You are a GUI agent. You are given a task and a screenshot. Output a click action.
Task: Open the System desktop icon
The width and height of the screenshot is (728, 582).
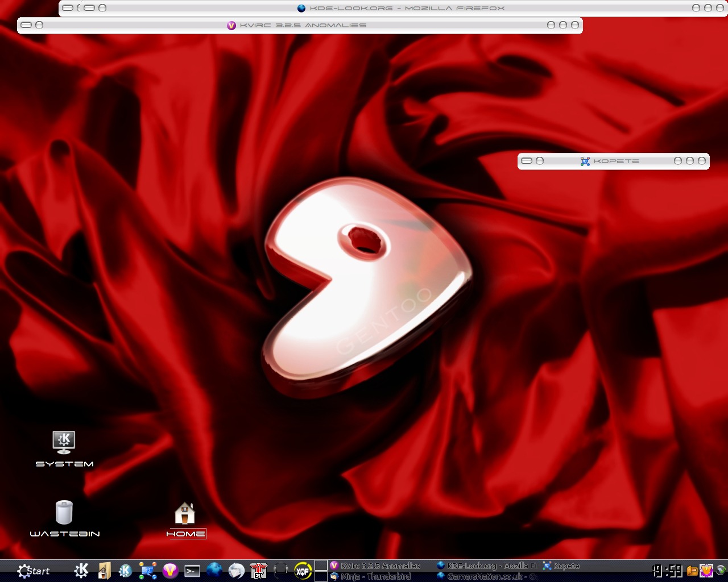64,449
